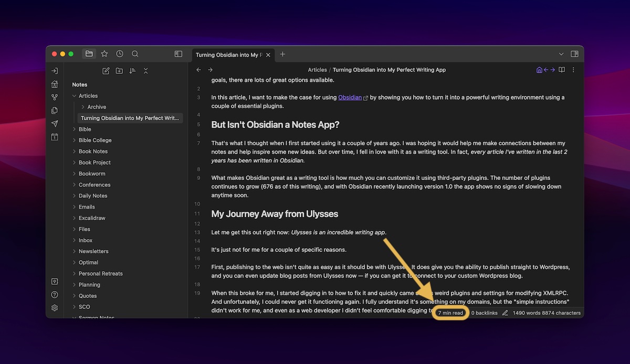Open the settings gear icon
This screenshot has height=364, width=630.
(x=55, y=308)
